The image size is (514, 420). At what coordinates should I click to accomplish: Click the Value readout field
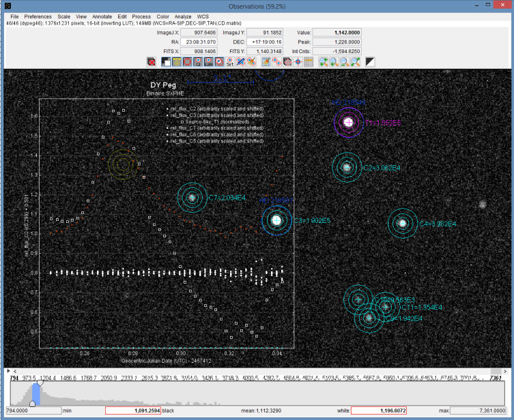click(x=337, y=33)
